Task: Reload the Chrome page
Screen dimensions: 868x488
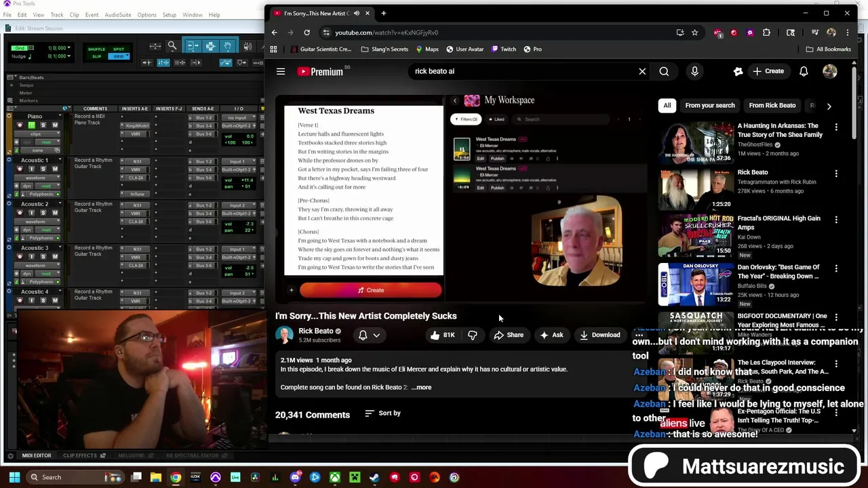Action: click(x=307, y=32)
